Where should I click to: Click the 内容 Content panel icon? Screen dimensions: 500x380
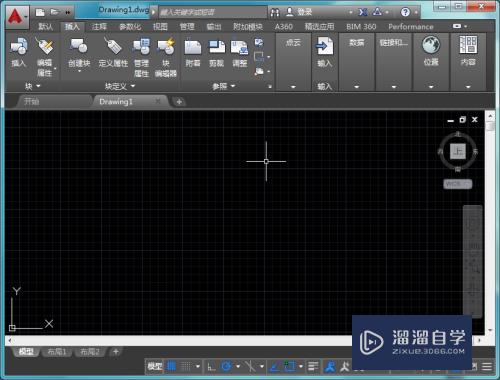click(468, 45)
